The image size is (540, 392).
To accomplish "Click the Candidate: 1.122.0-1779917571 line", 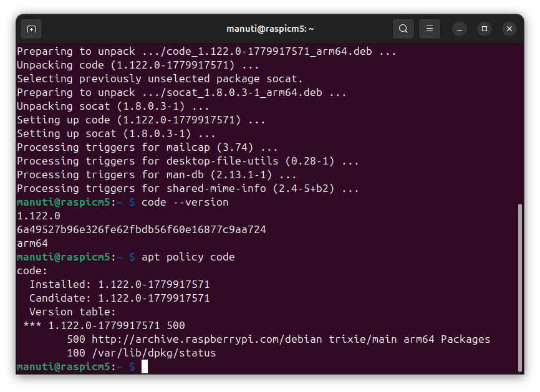I will point(120,299).
